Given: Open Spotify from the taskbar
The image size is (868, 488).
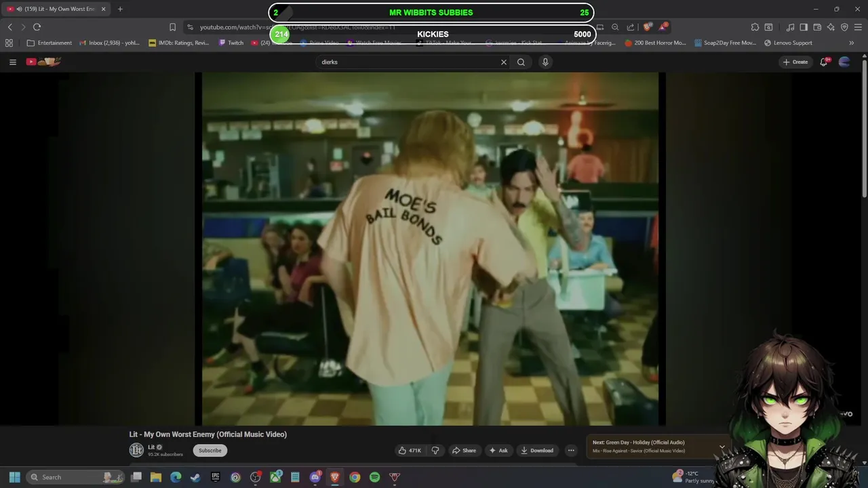Looking at the screenshot, I should pos(374,477).
